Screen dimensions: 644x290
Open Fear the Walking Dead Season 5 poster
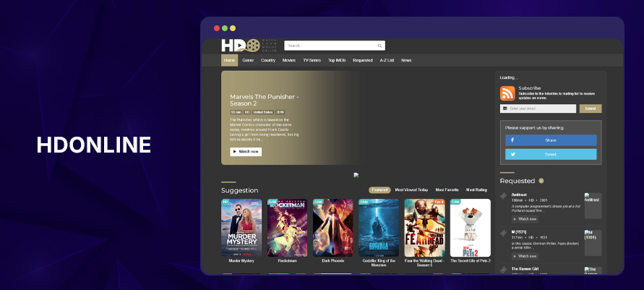point(425,228)
